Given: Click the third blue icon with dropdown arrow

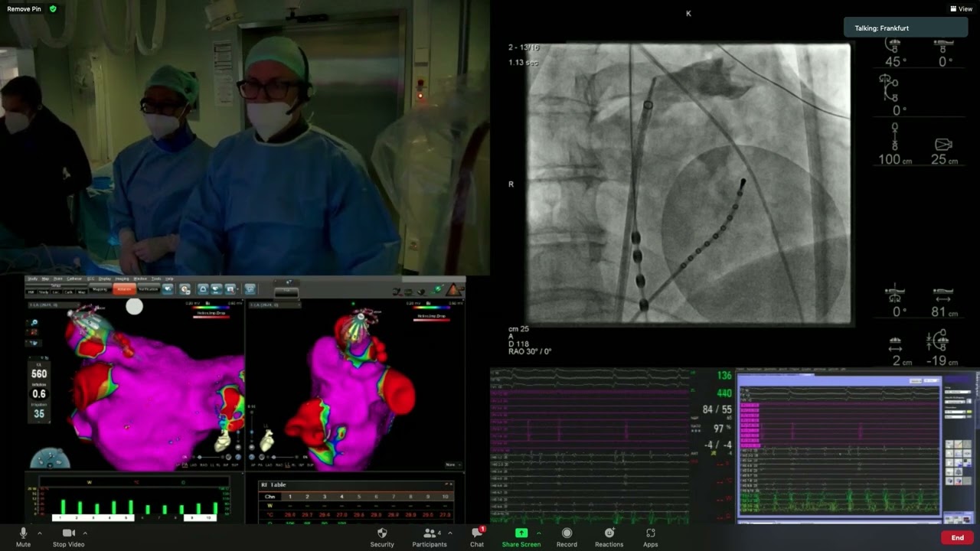Looking at the screenshot, I should coord(231,289).
